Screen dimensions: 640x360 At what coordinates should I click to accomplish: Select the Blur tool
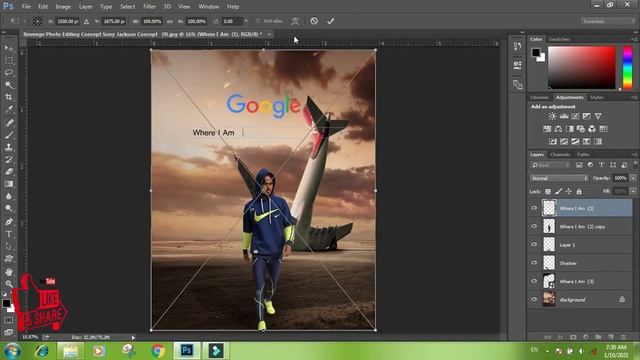click(x=9, y=196)
